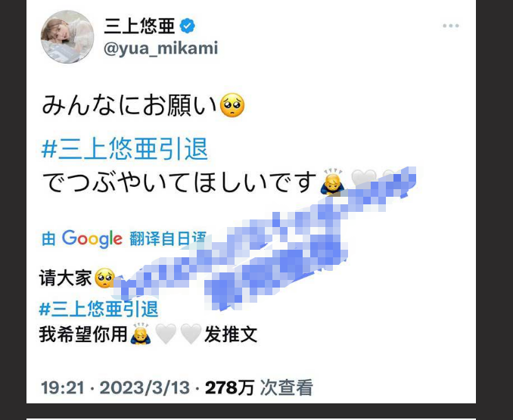Click the bowing emoji after 我希望你用

tap(141, 334)
